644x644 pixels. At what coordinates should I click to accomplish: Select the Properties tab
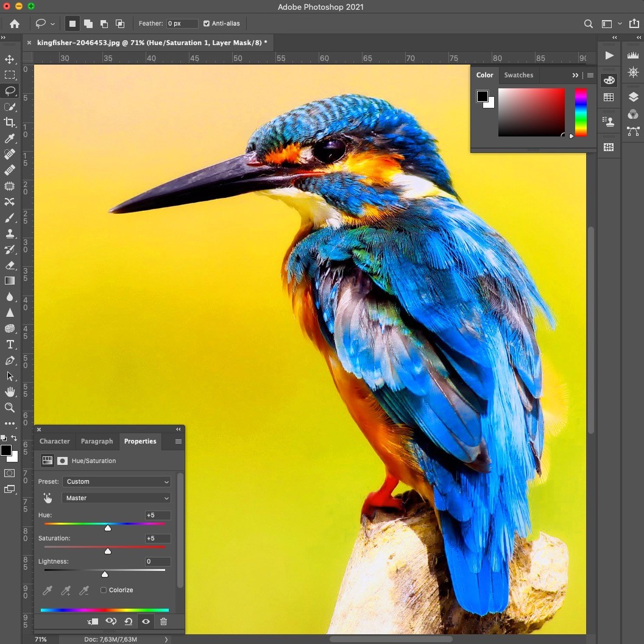pyautogui.click(x=140, y=441)
